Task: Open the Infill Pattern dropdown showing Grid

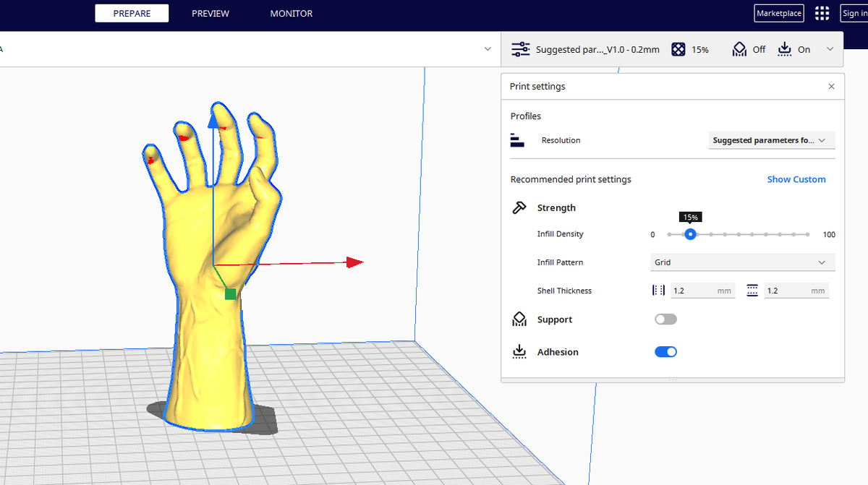Action: coord(742,262)
